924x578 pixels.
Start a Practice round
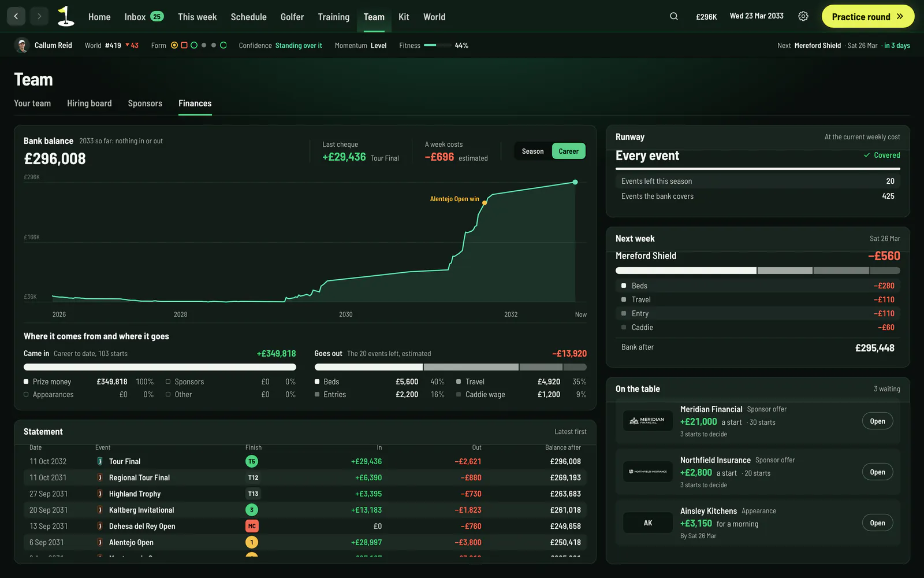(x=868, y=16)
